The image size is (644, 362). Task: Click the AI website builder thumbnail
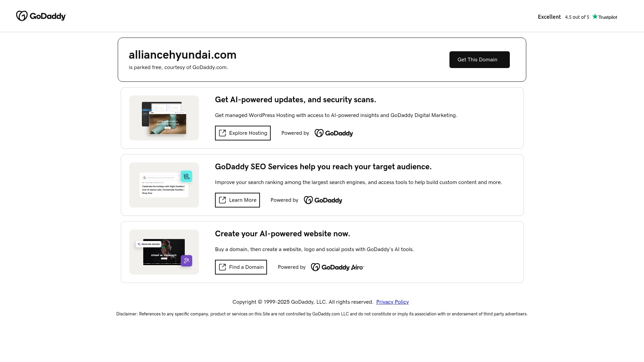pyautogui.click(x=164, y=252)
